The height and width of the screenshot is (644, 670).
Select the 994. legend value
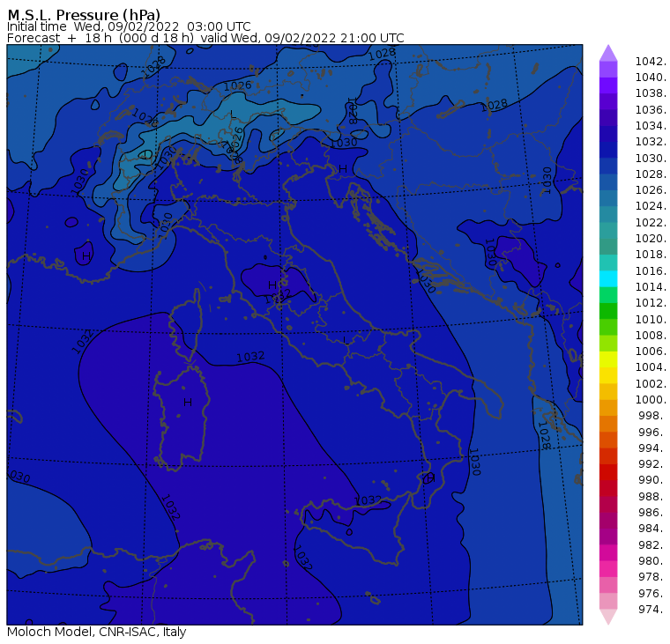652,448
